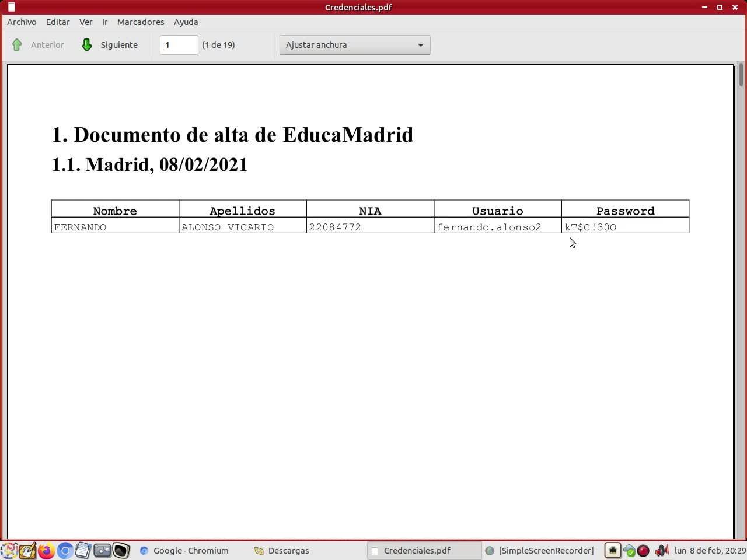Open the Marcadores menu
This screenshot has height=560, width=747.
click(x=141, y=22)
